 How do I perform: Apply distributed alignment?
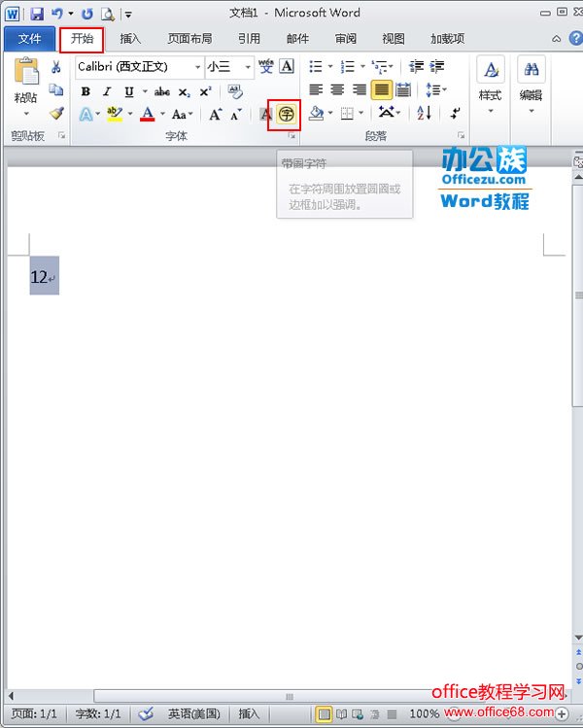coord(403,89)
